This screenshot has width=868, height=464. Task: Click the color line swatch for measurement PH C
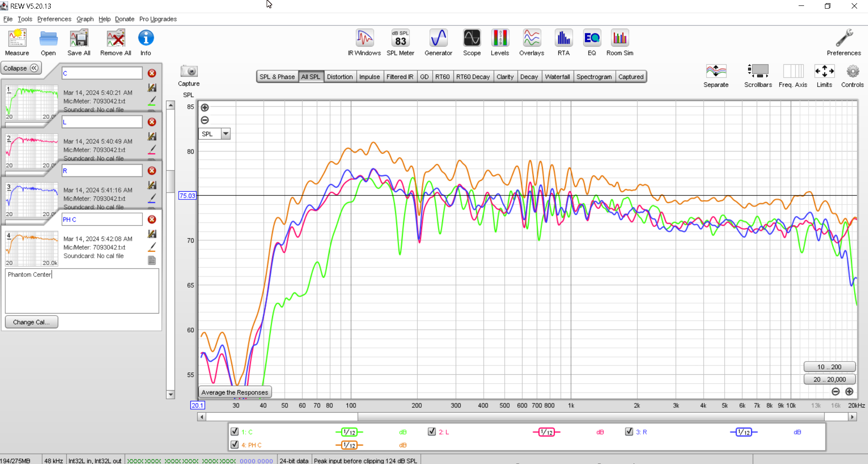(152, 247)
